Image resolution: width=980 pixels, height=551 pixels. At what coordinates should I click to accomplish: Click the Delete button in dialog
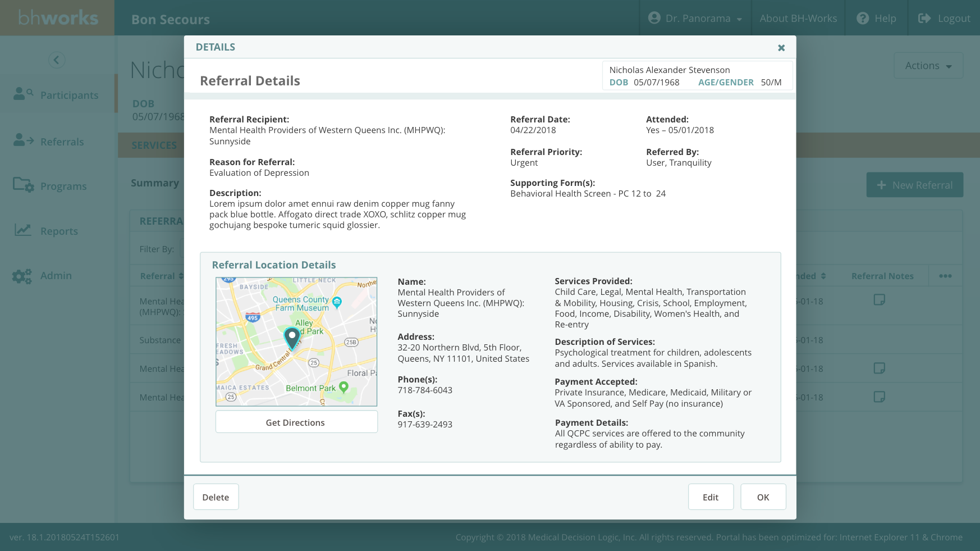click(x=216, y=497)
